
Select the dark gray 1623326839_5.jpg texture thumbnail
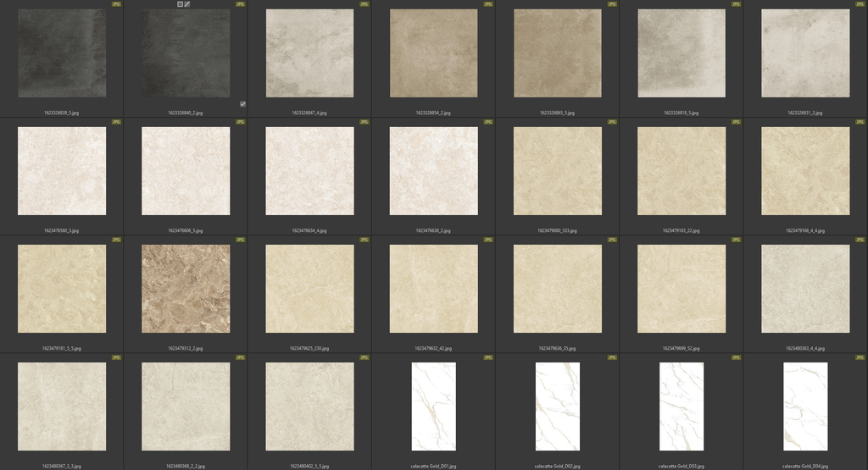(x=62, y=53)
